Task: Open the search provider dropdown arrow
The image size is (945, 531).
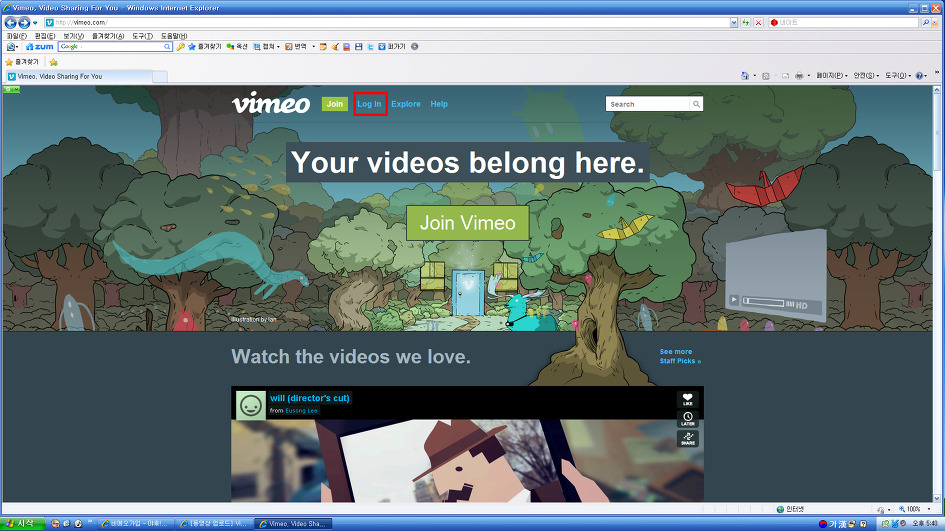Action: tap(935, 22)
